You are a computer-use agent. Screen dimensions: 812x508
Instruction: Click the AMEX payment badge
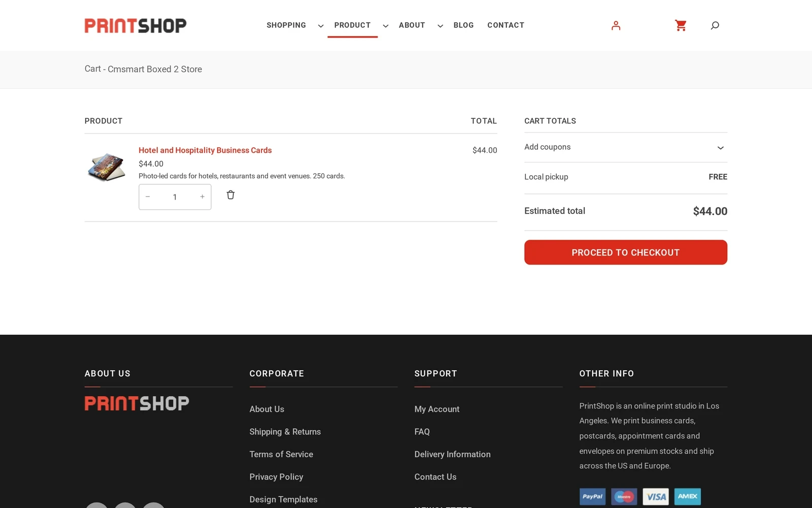point(687,496)
